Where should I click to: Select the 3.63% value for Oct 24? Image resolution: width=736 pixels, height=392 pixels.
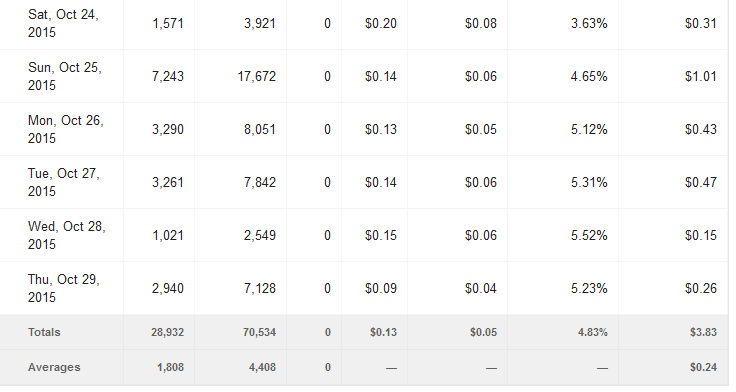pos(589,23)
